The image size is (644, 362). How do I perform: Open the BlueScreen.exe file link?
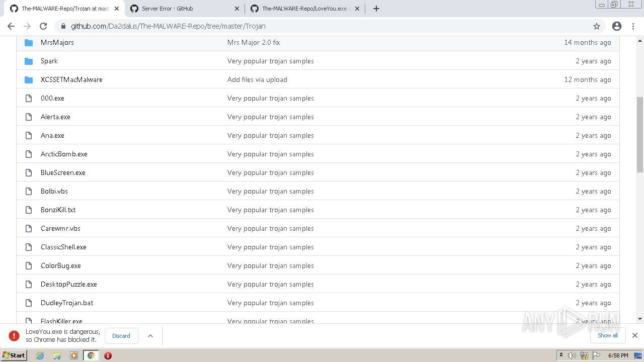(x=63, y=172)
